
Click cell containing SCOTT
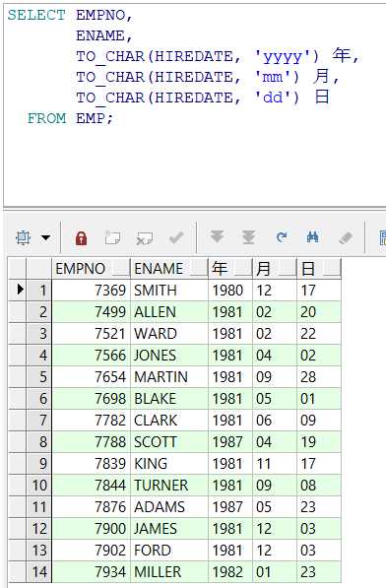click(169, 442)
